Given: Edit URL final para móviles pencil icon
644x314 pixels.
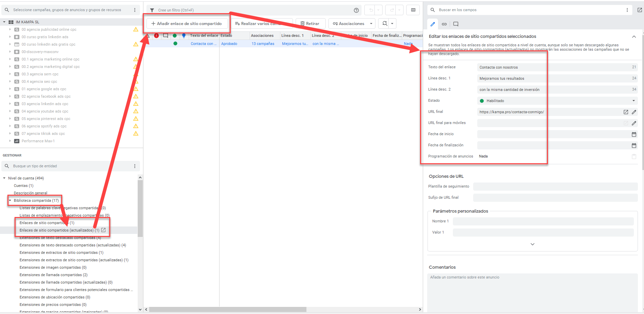Looking at the screenshot, I should click(634, 123).
